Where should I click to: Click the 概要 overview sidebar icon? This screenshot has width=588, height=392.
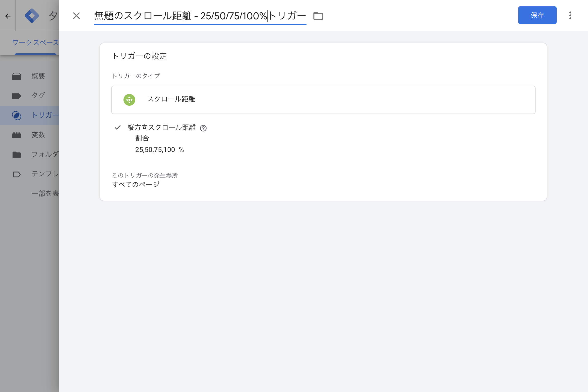tap(16, 76)
